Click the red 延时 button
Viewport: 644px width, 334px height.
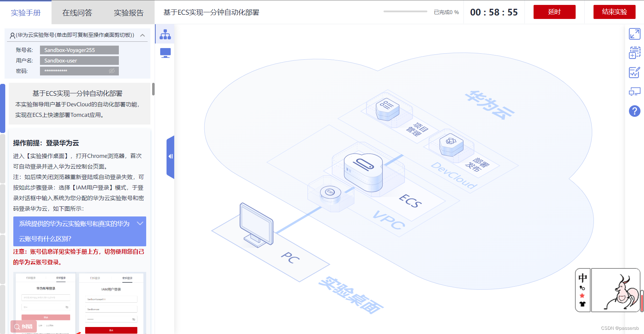pyautogui.click(x=554, y=12)
